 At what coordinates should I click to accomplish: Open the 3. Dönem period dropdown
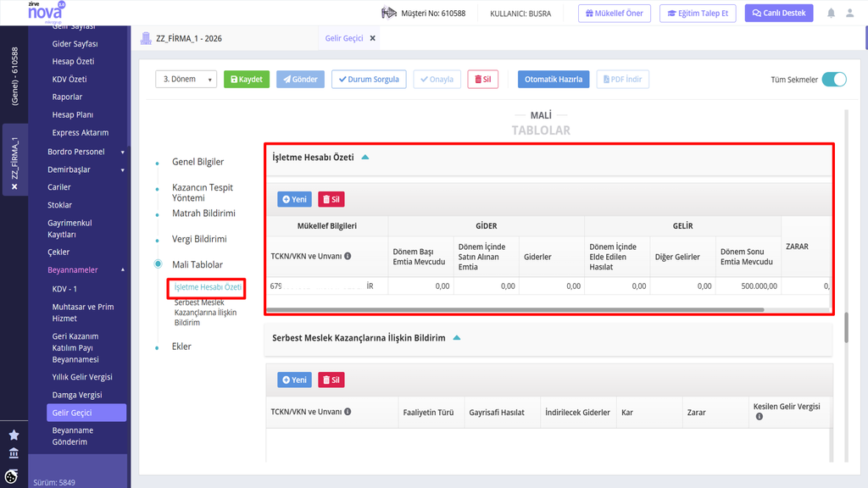coord(186,79)
